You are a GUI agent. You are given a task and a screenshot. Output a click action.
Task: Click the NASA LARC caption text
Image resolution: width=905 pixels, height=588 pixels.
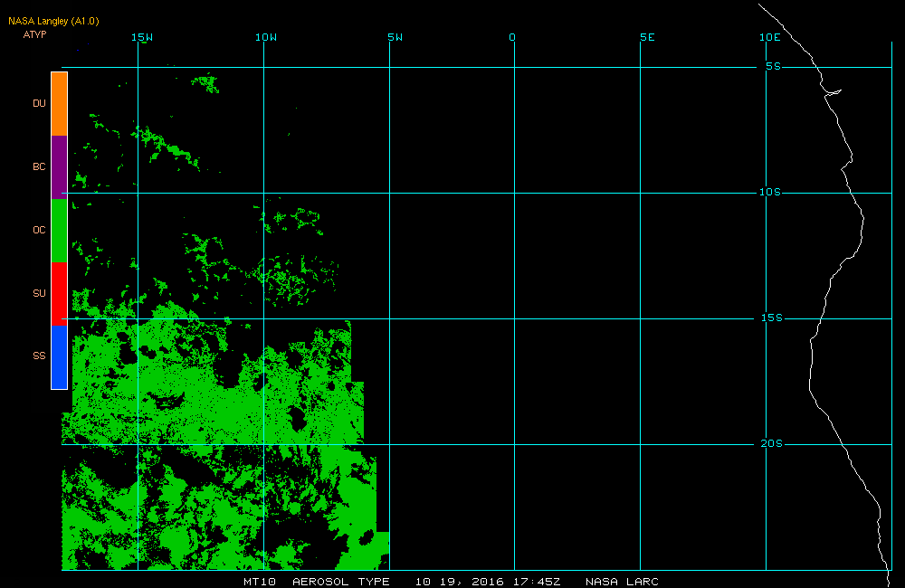pyautogui.click(x=623, y=582)
